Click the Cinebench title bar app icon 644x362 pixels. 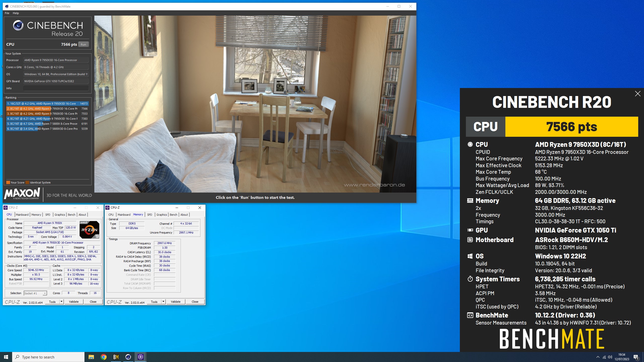point(7,6)
